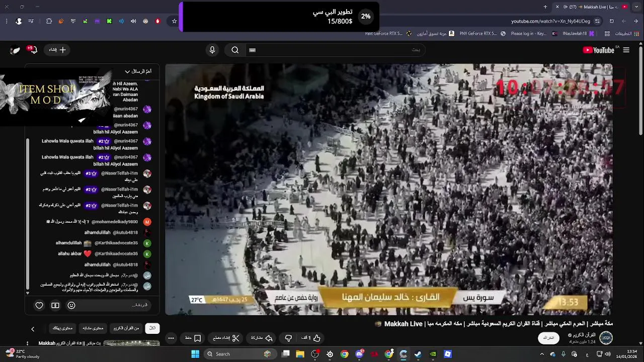Open the apps (التطبيقات) bookmark shortcut
Viewport: 644px width, 362px height.
click(x=627, y=34)
